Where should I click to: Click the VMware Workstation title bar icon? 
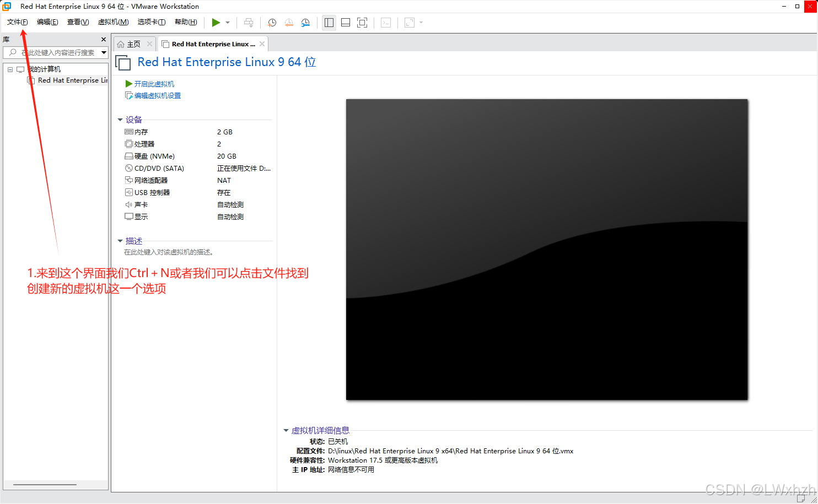(x=7, y=7)
